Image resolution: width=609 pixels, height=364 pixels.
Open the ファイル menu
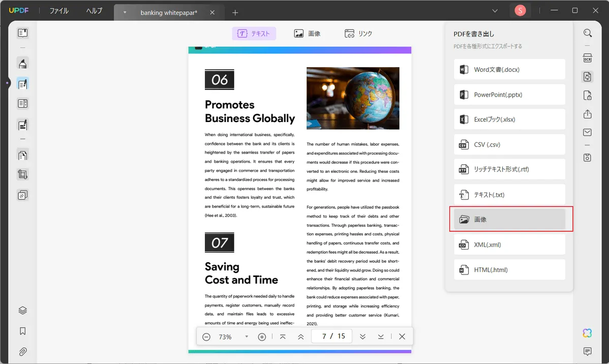59,11
